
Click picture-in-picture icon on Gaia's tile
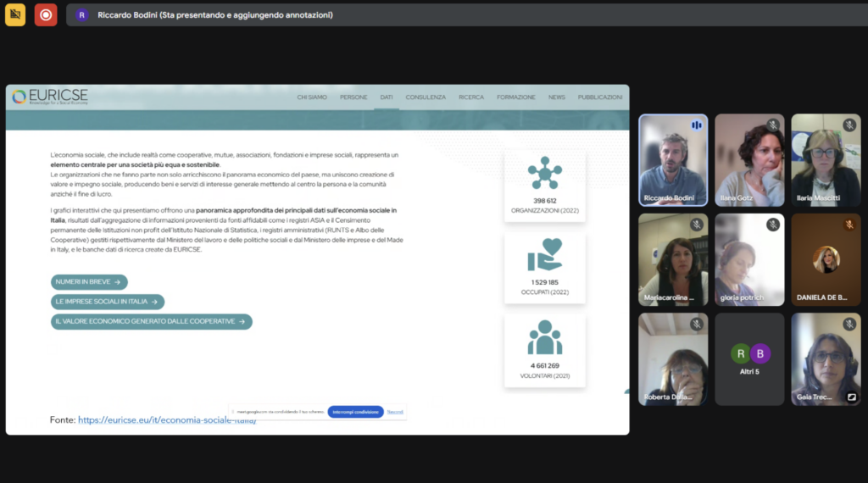pos(851,396)
